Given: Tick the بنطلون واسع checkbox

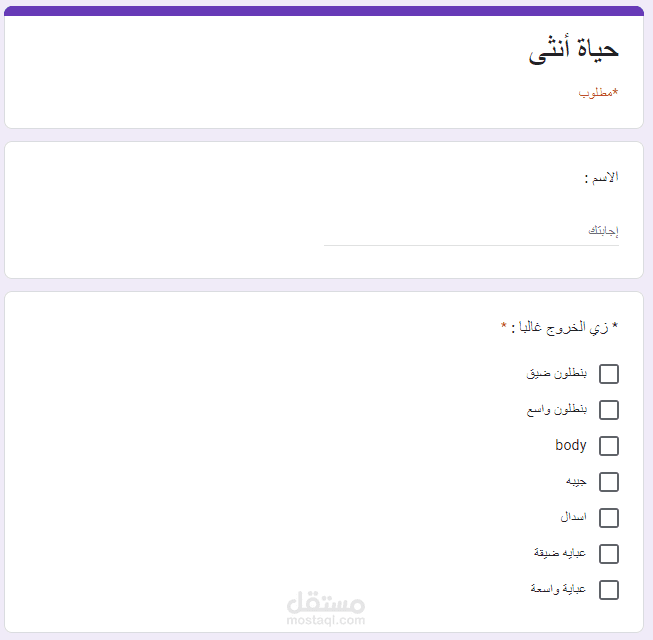Looking at the screenshot, I should (608, 410).
